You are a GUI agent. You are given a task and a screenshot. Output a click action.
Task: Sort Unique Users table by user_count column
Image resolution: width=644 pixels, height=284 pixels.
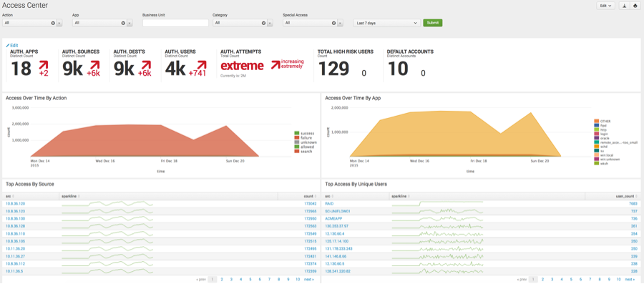627,197
